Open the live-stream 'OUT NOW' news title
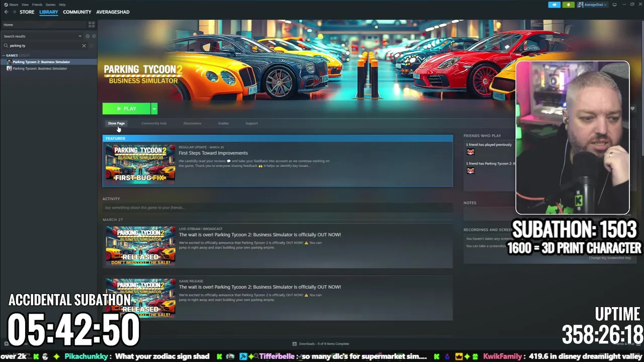 click(x=260, y=234)
